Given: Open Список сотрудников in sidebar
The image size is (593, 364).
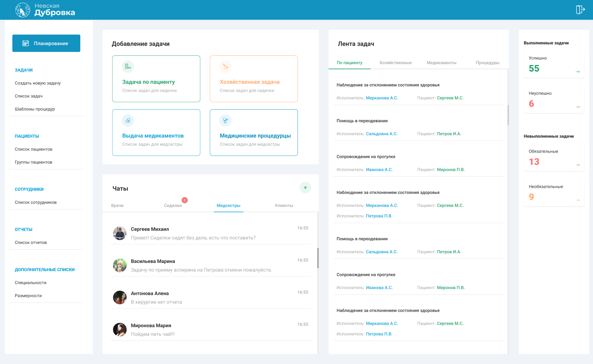Looking at the screenshot, I should [36, 202].
